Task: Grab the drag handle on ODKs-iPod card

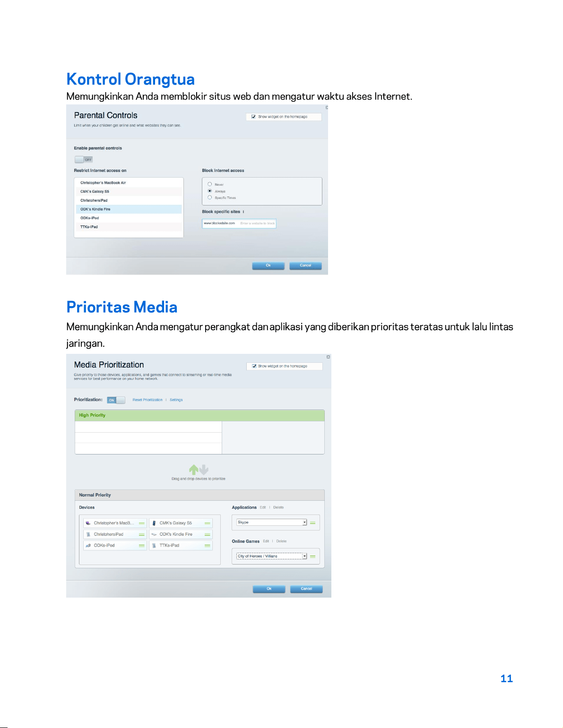Action: coord(141,545)
